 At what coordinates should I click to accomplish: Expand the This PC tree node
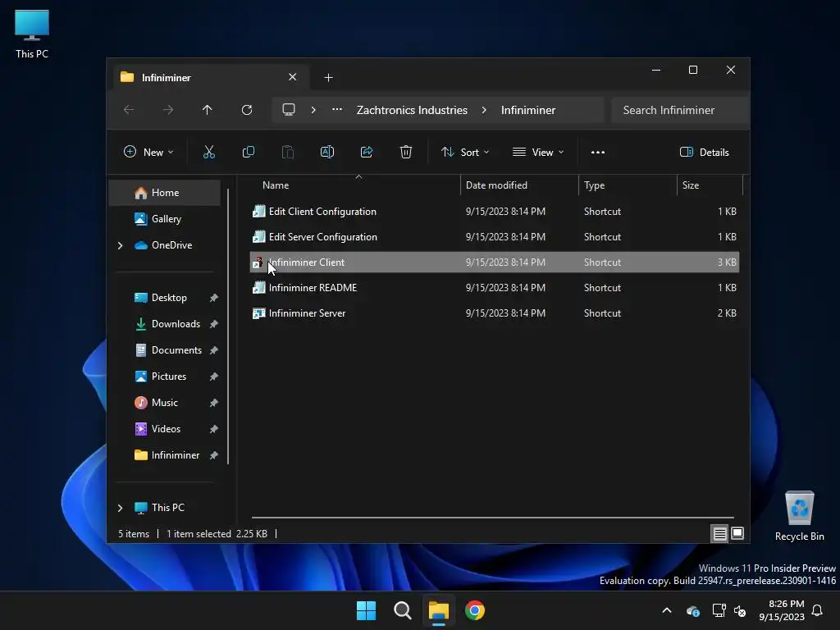coord(120,507)
